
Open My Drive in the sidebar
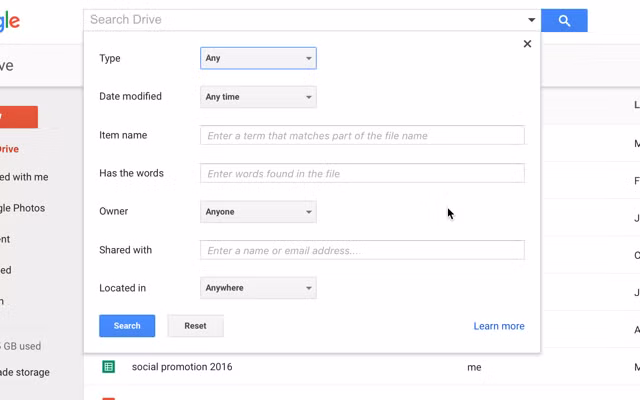(9, 149)
